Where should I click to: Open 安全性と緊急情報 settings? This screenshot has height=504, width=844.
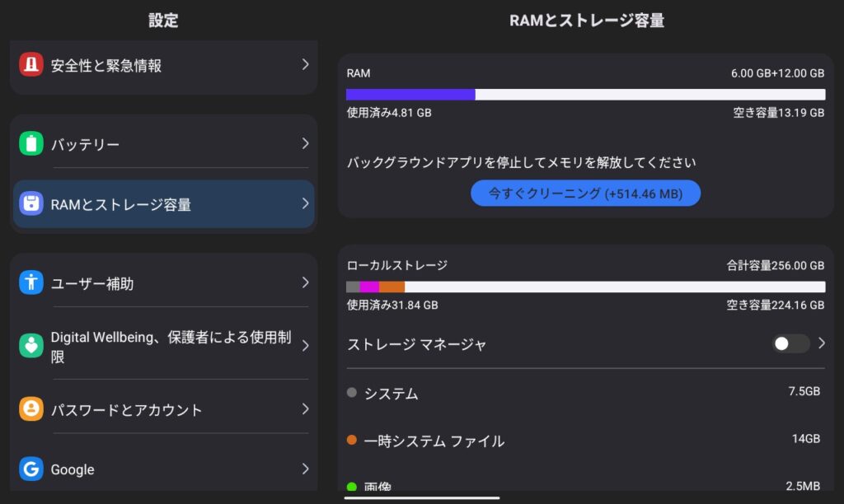164,65
